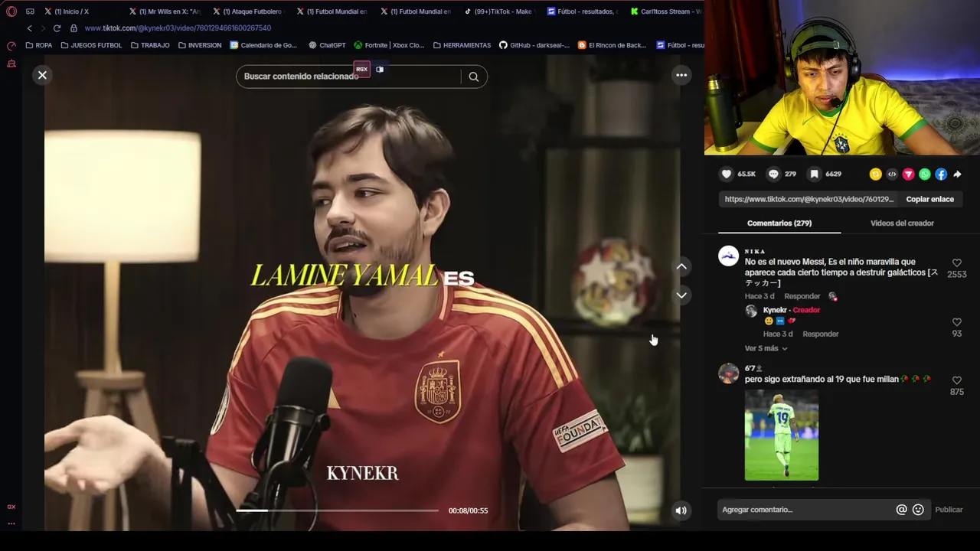Click browser forward arrow

click(x=43, y=28)
